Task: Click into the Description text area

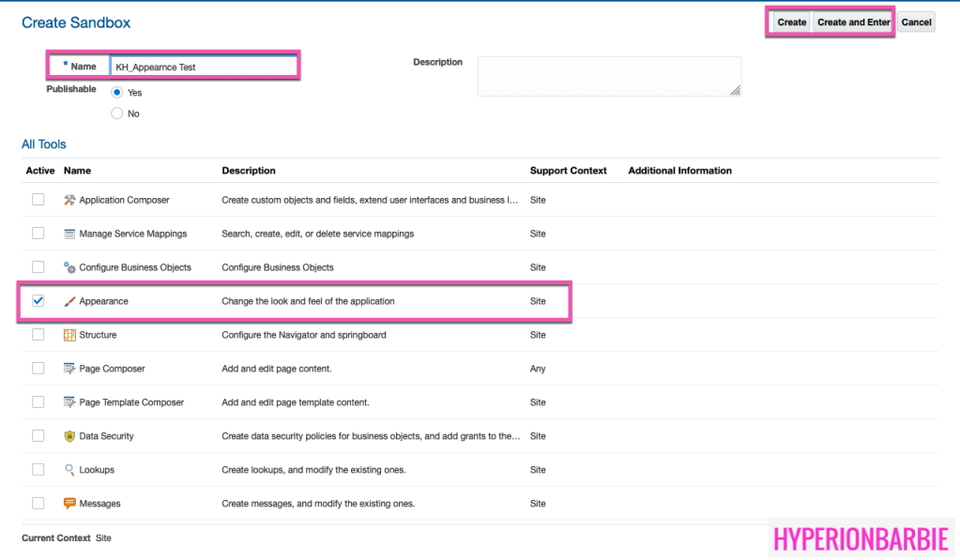Action: 608,76
